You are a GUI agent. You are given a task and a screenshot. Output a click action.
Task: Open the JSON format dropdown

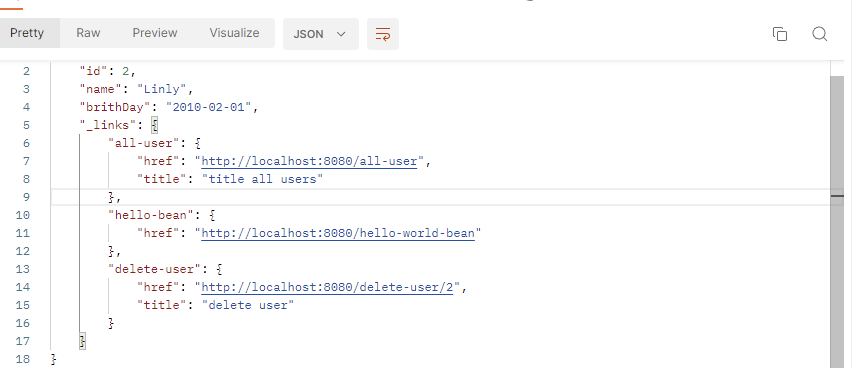click(320, 34)
